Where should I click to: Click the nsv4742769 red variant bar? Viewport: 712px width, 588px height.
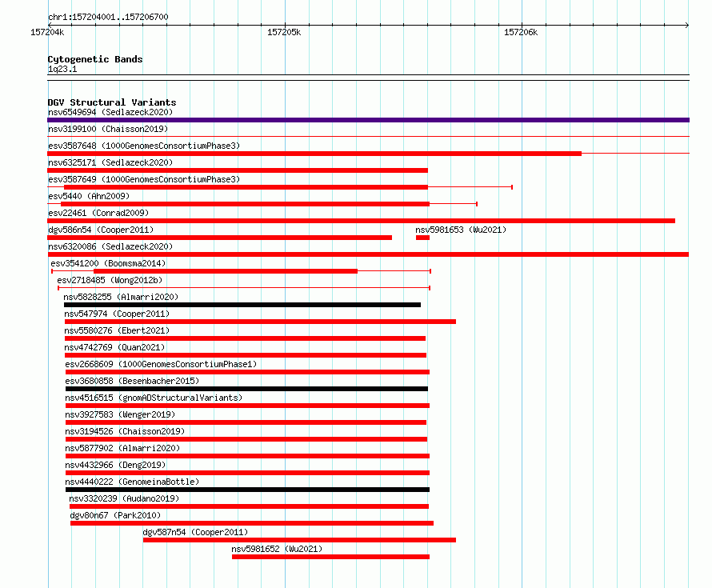[246, 355]
